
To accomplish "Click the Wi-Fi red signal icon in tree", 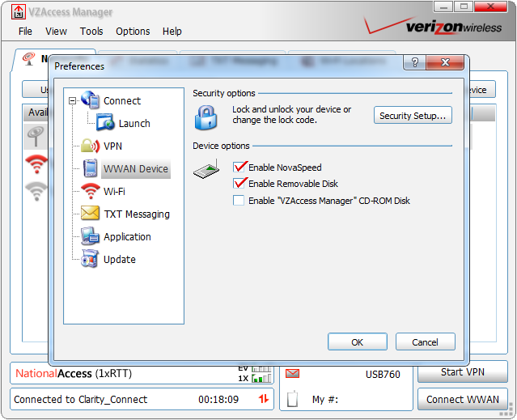I will click(x=91, y=191).
